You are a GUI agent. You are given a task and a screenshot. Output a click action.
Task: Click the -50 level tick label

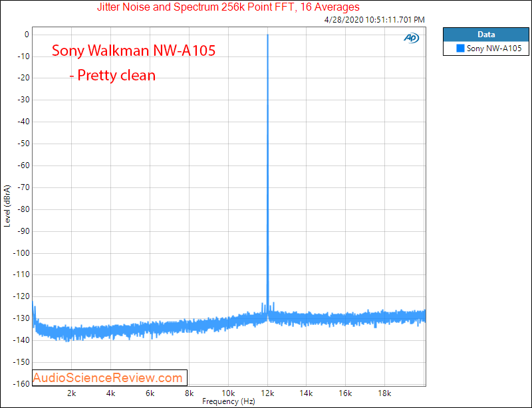[23, 144]
